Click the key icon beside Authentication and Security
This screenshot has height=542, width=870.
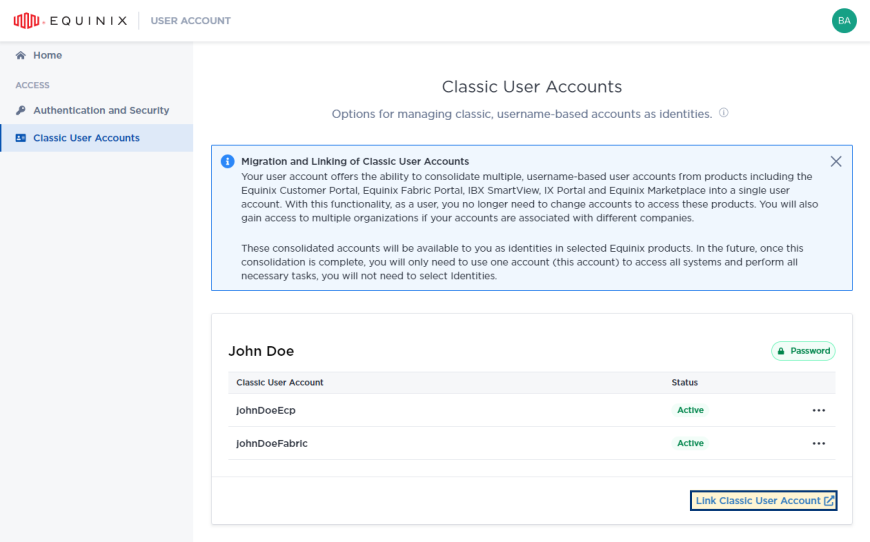pyautogui.click(x=21, y=110)
